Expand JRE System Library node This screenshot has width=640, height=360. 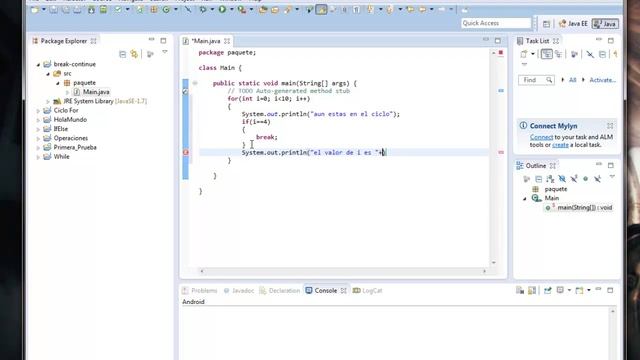coord(48,101)
